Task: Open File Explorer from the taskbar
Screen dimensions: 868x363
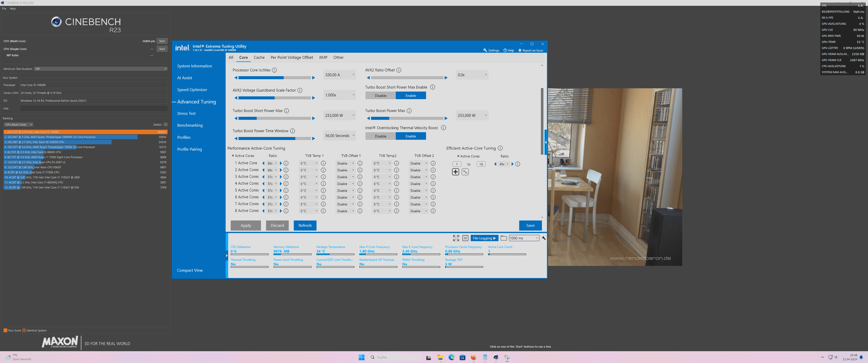Action: point(440,357)
